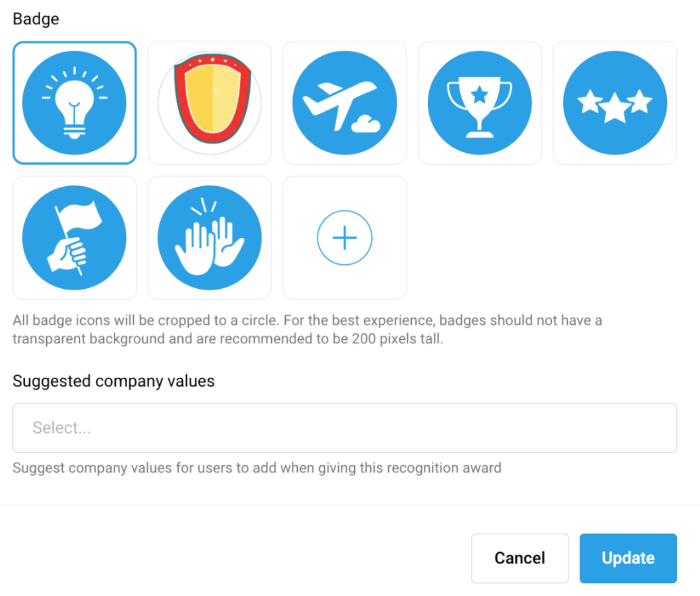This screenshot has height=596, width=700.
Task: Pick the high-five hands badge
Action: pyautogui.click(x=210, y=238)
